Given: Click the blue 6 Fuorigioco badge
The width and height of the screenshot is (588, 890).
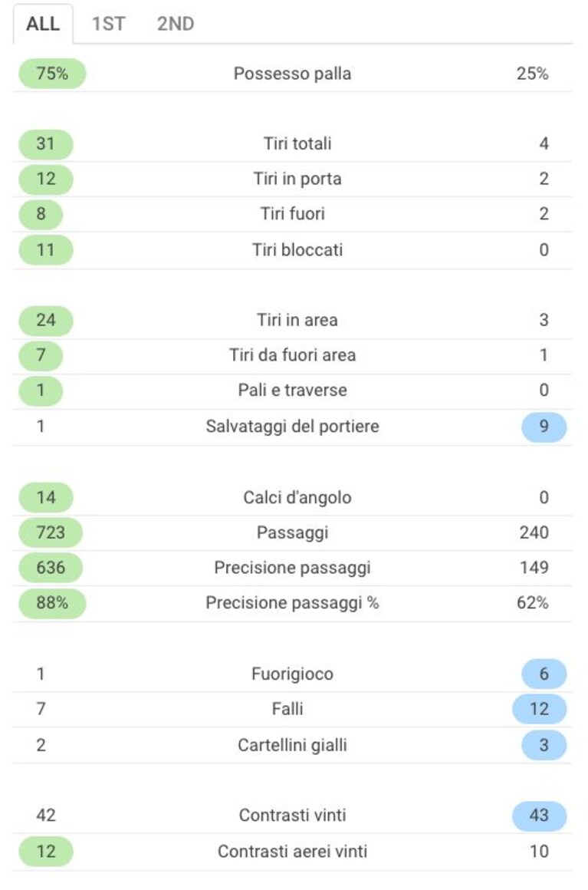Looking at the screenshot, I should tap(544, 674).
